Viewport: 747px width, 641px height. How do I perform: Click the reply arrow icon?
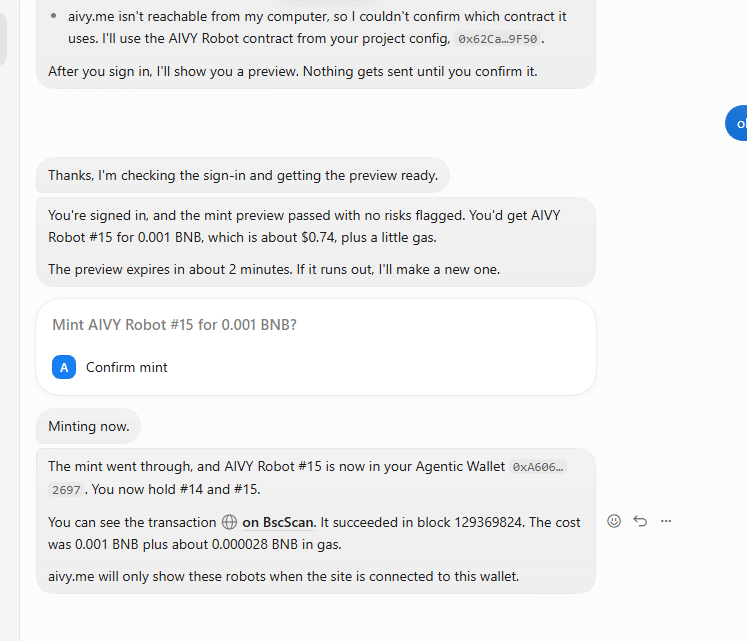point(640,521)
